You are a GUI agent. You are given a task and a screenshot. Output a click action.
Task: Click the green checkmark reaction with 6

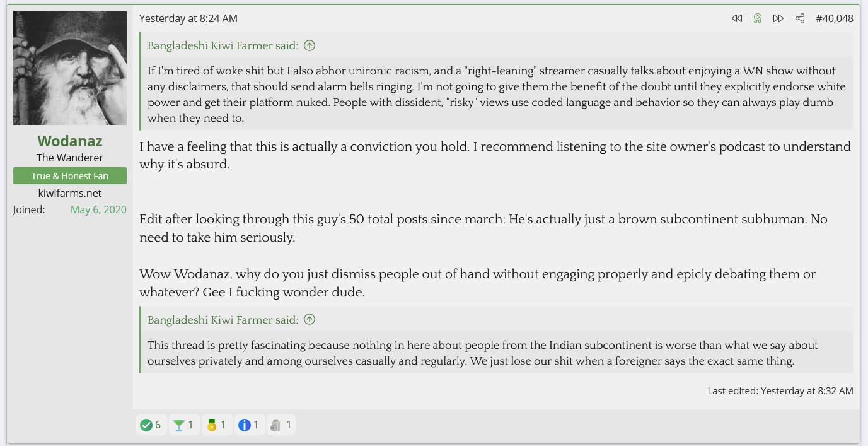(x=151, y=425)
